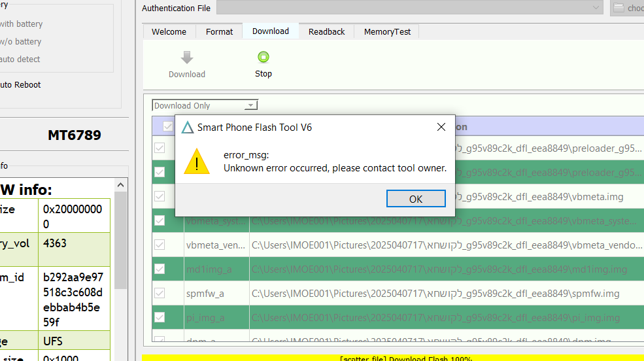Click the pi_img.img file path
This screenshot has width=644, height=361.
coord(435,318)
